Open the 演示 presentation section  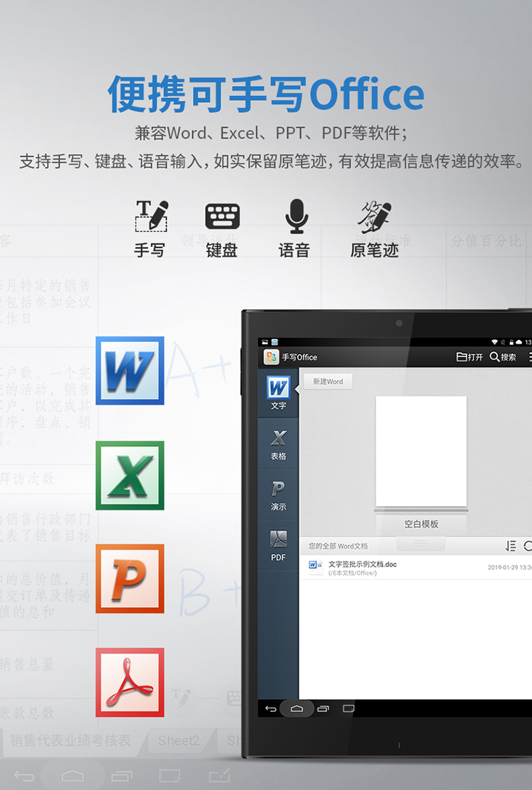(278, 495)
